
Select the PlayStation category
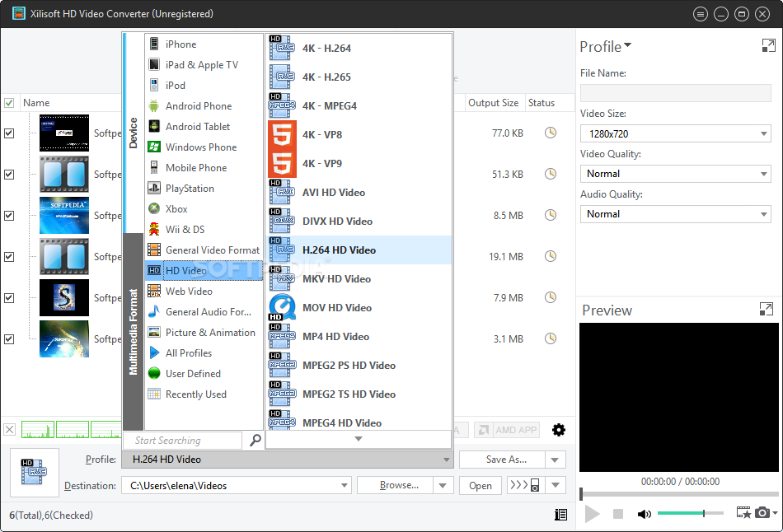204,188
